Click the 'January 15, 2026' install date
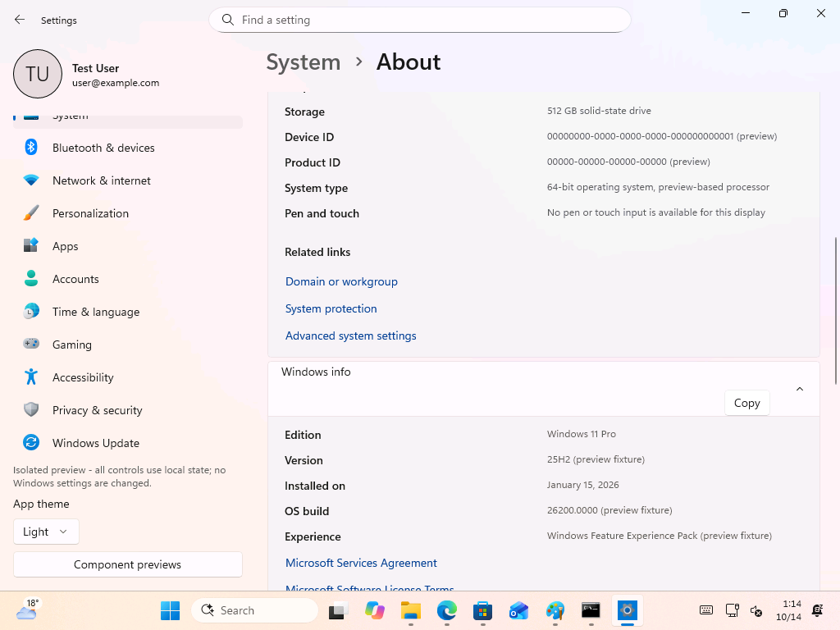840x630 pixels. click(x=582, y=485)
